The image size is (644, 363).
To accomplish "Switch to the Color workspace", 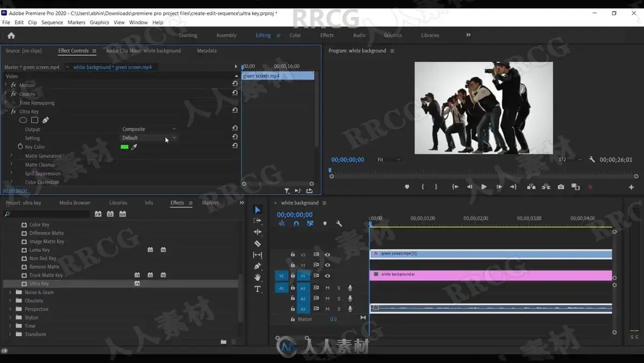I will (295, 35).
